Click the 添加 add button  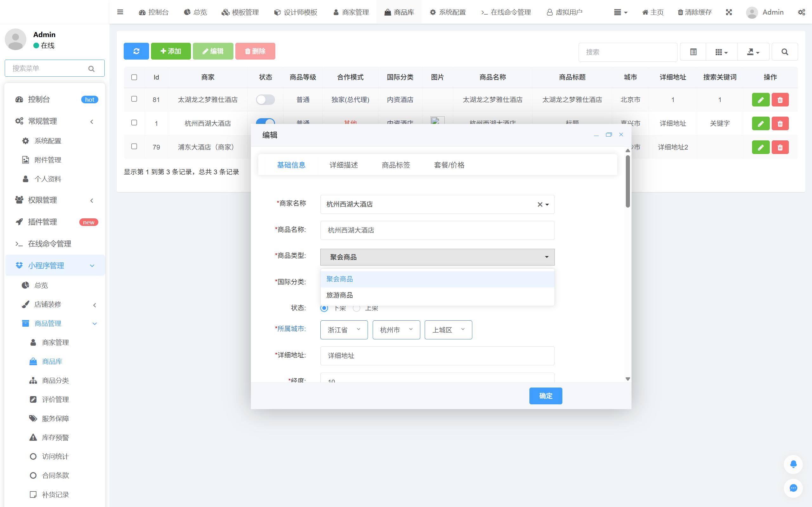171,51
